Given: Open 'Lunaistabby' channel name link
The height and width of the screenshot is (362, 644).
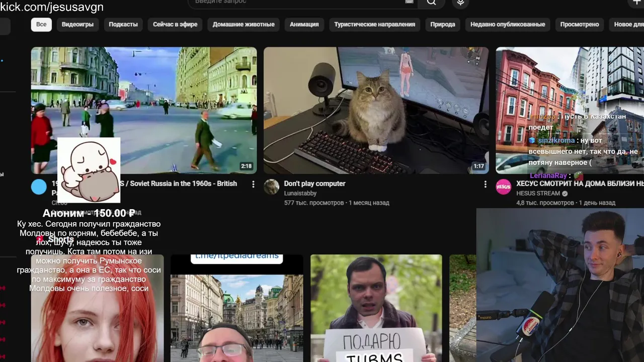Looking at the screenshot, I should pyautogui.click(x=300, y=193).
